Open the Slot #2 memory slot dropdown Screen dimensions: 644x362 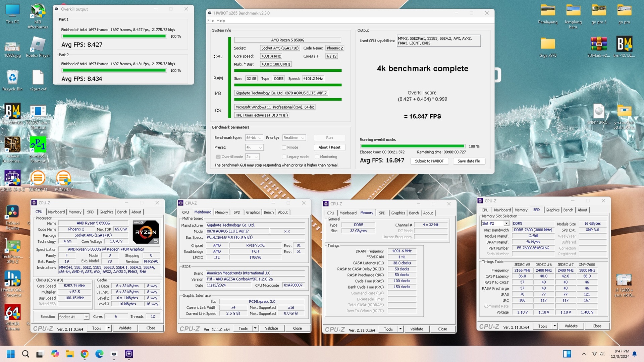pyautogui.click(x=495, y=224)
